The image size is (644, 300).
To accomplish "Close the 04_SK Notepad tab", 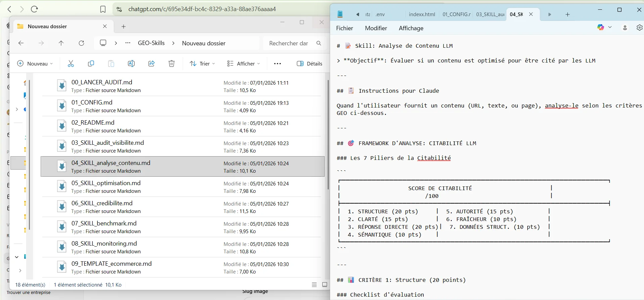I will [x=531, y=14].
